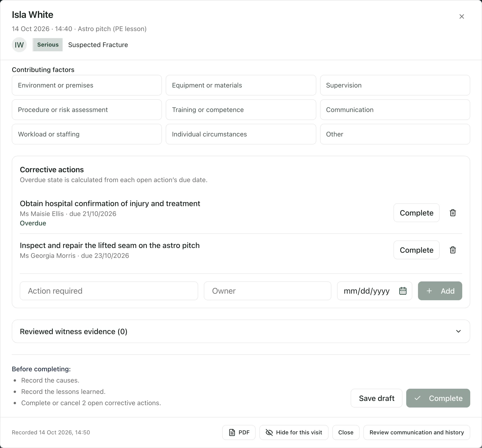
Task: Export the record as PDF
Action: pyautogui.click(x=239, y=432)
